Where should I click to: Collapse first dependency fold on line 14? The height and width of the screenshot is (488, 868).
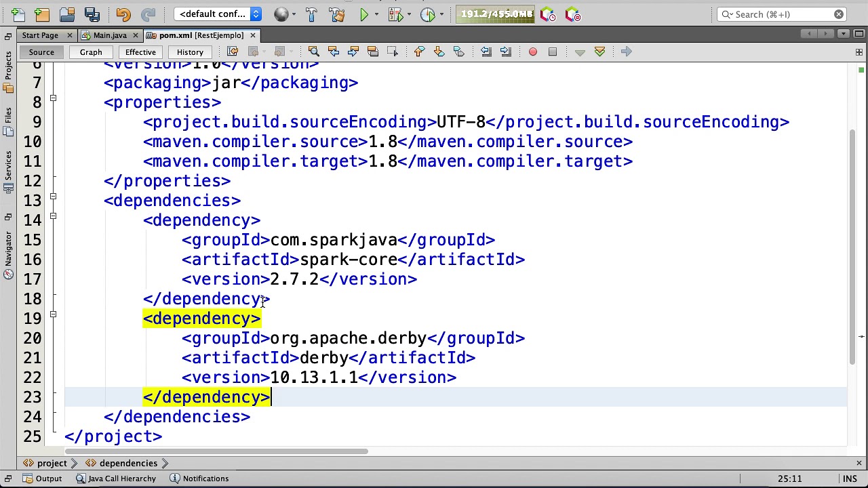tap(53, 216)
